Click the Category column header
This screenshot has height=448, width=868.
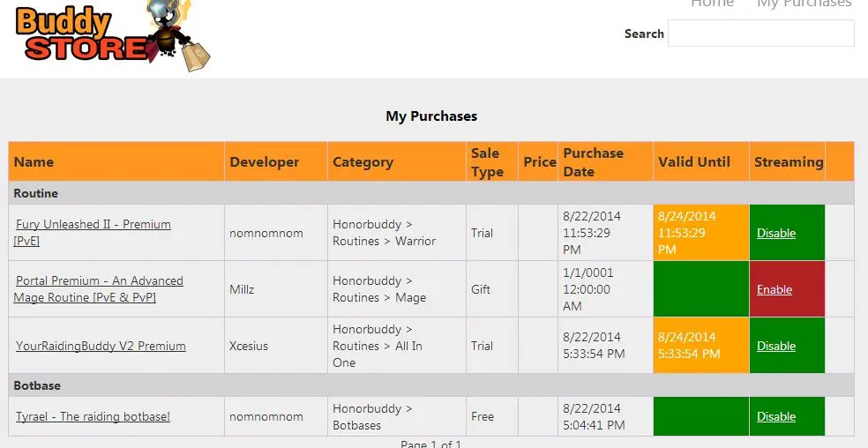[x=363, y=162]
